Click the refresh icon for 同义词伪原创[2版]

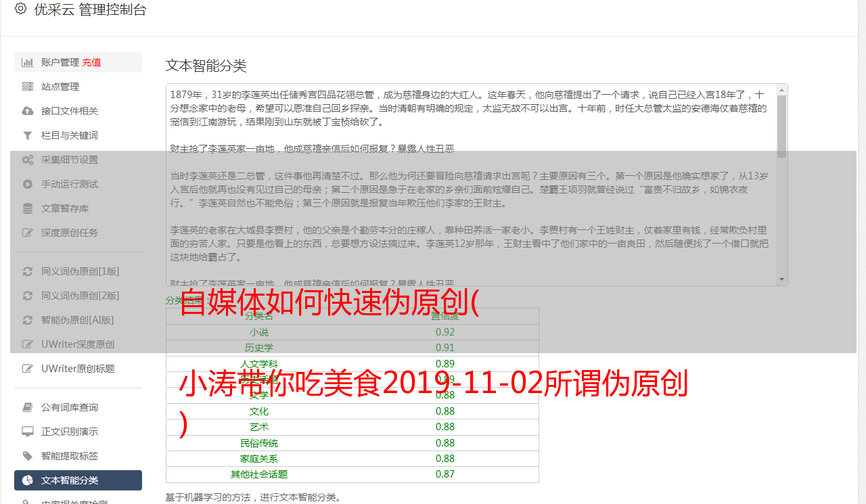[28, 296]
